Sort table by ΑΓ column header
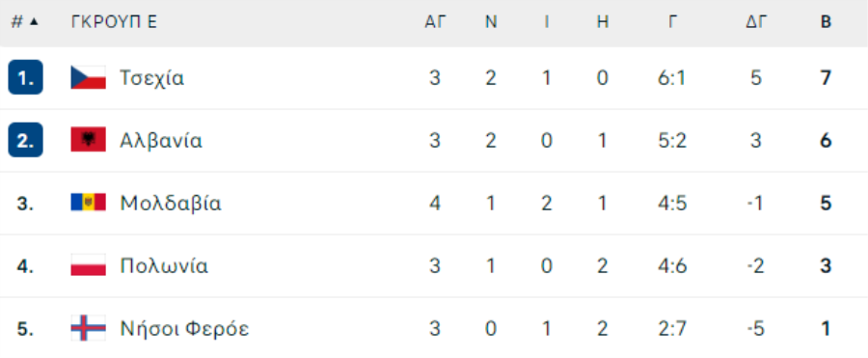 point(435,22)
